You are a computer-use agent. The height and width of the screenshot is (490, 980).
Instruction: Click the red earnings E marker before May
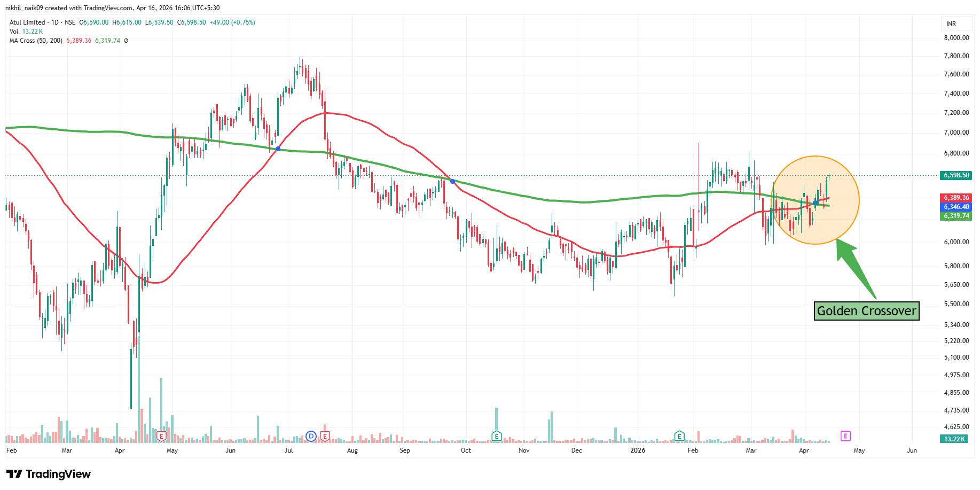pos(161,436)
